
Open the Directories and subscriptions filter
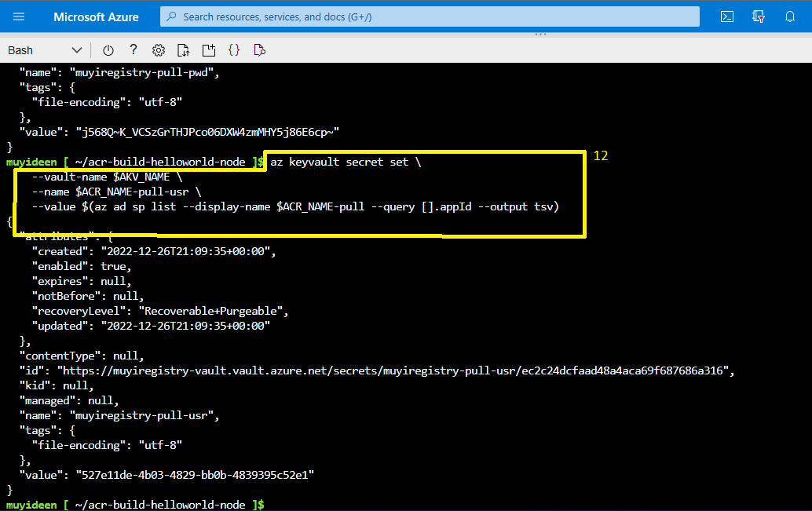click(x=759, y=16)
